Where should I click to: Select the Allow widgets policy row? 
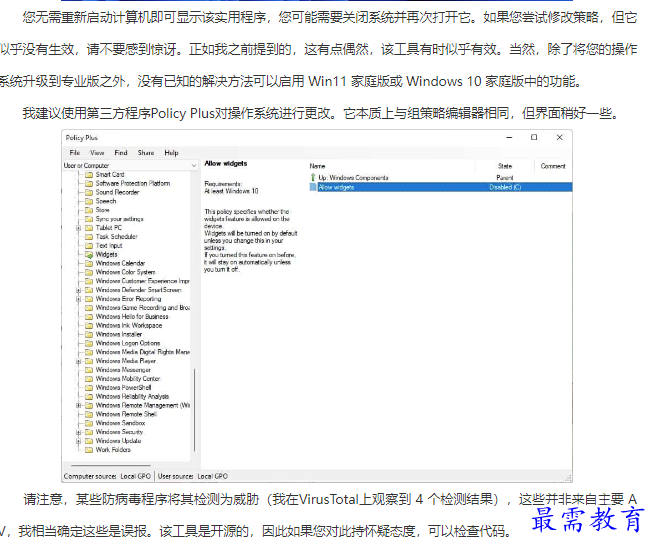(440, 187)
